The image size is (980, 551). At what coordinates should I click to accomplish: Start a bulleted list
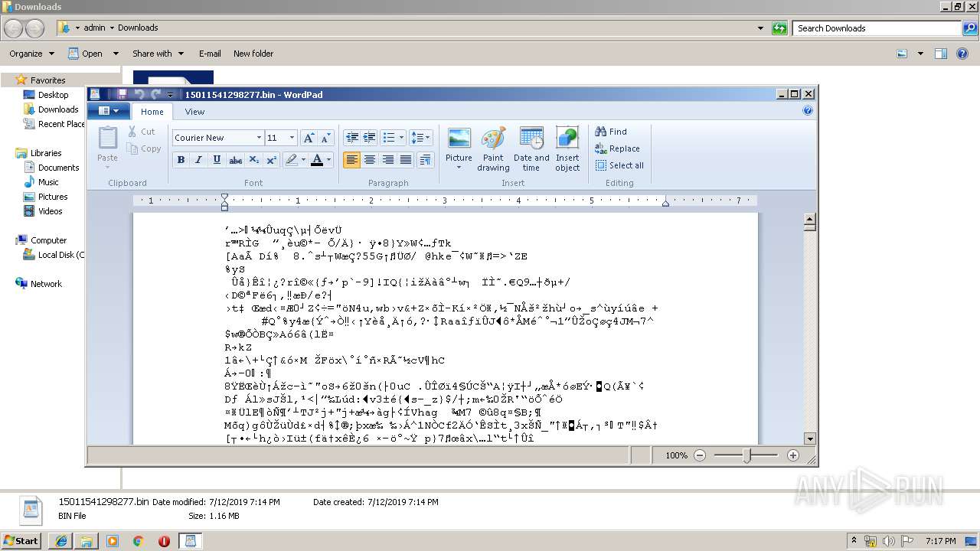389,138
